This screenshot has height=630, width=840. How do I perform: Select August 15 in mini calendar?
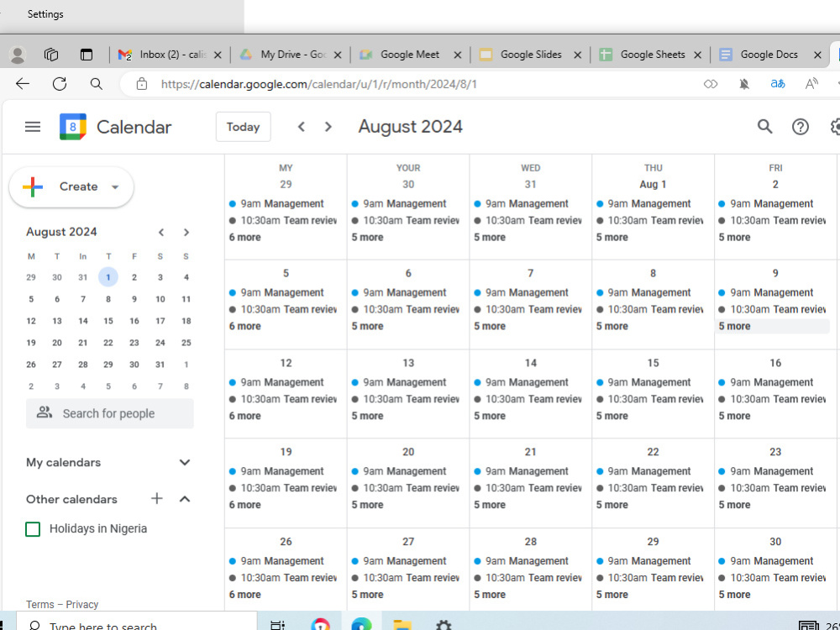pos(108,321)
